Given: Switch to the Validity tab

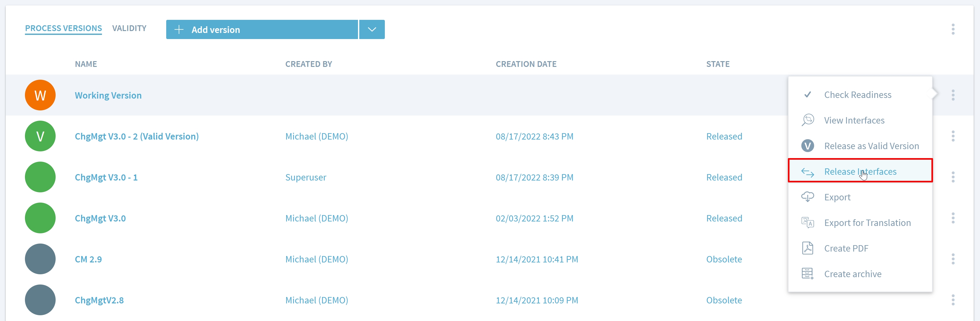Looking at the screenshot, I should pos(129,28).
